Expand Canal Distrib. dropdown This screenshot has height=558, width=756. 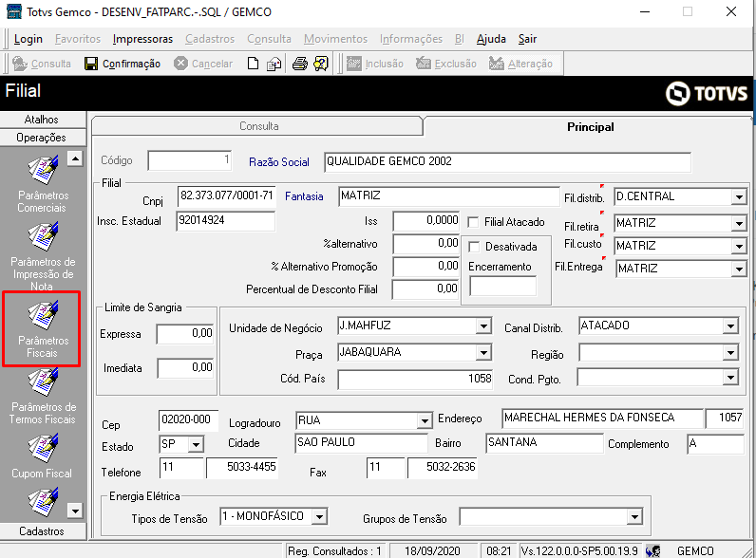[x=730, y=326]
